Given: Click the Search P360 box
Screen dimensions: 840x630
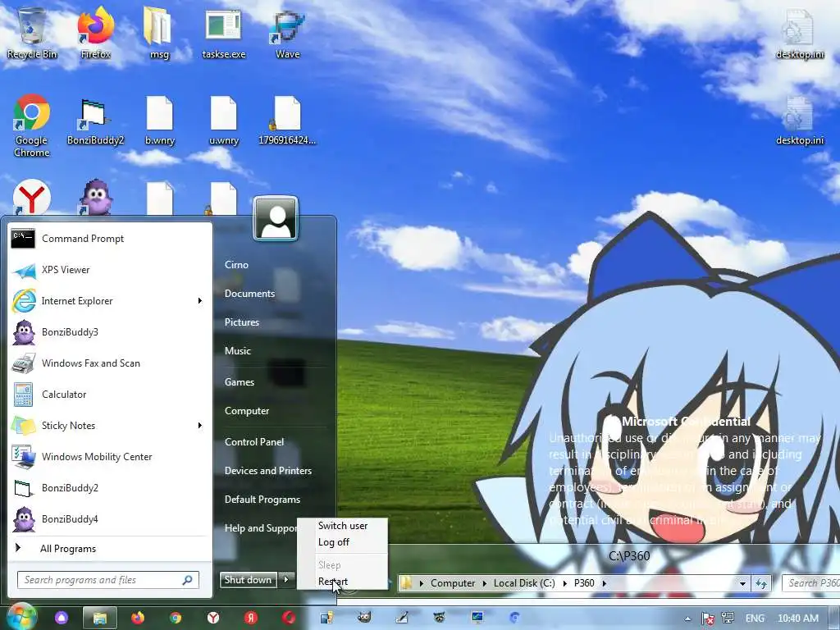Looking at the screenshot, I should point(811,583).
